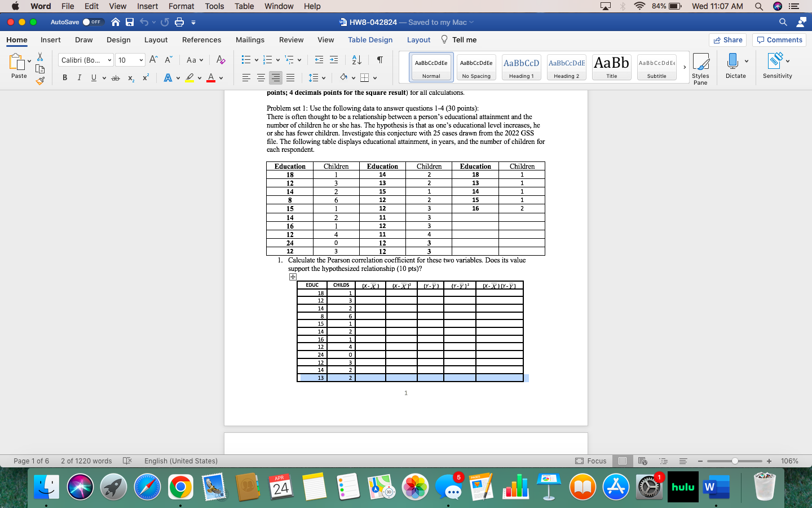Open the Styles Pane
The height and width of the screenshot is (508, 812).
click(x=701, y=68)
